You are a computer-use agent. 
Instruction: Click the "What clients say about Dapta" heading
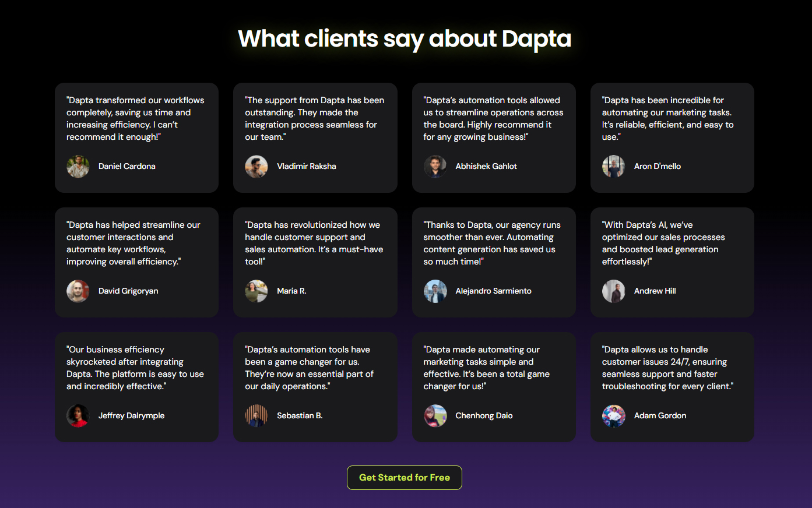[405, 39]
